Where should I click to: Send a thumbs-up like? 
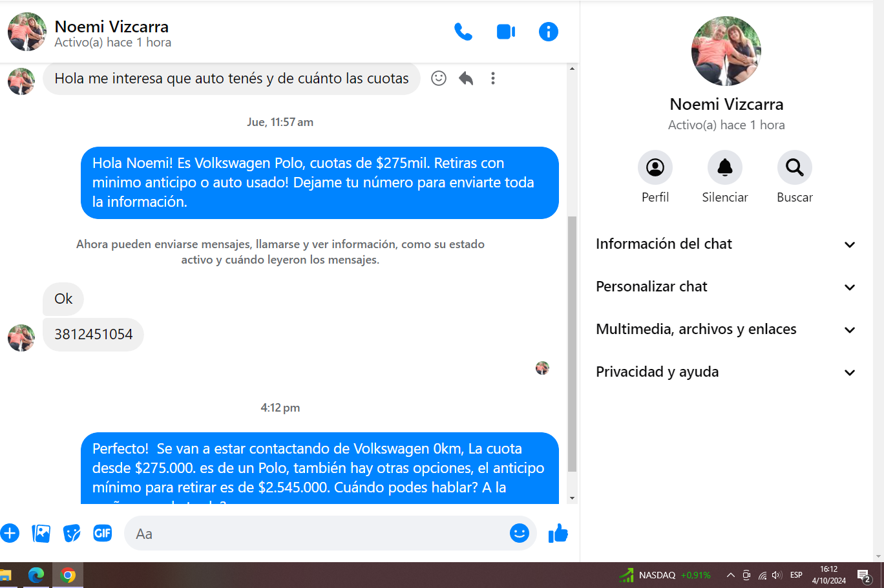(558, 533)
